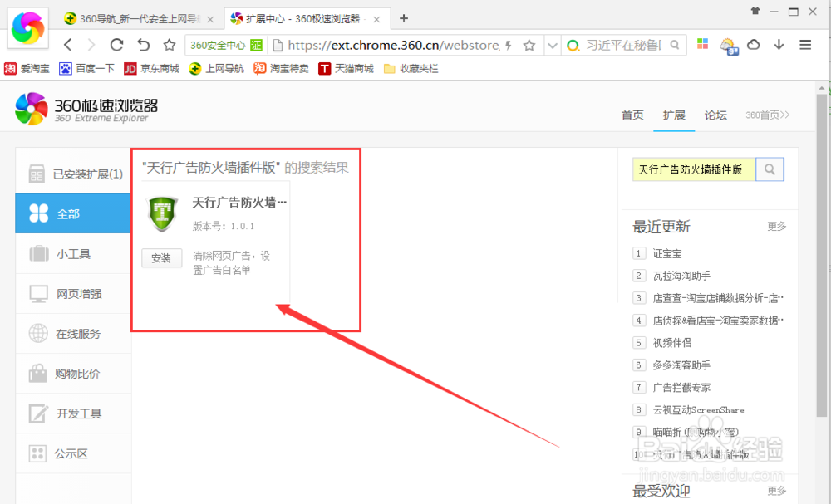
Task: Click the 360首页>> link
Action: point(767,115)
